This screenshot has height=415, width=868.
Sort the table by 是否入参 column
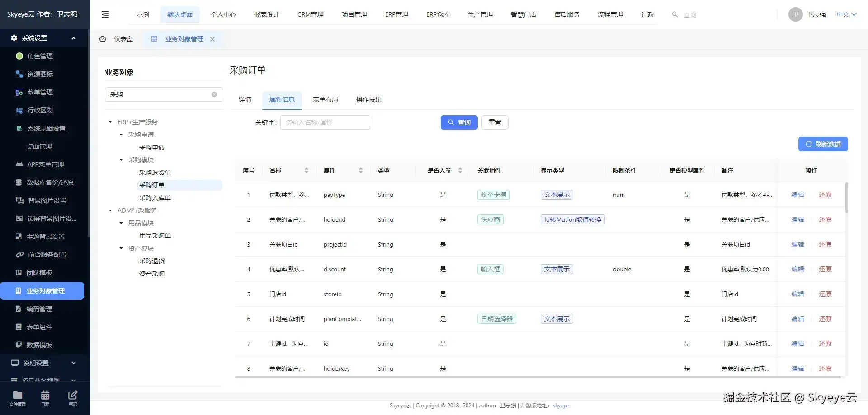pos(460,170)
